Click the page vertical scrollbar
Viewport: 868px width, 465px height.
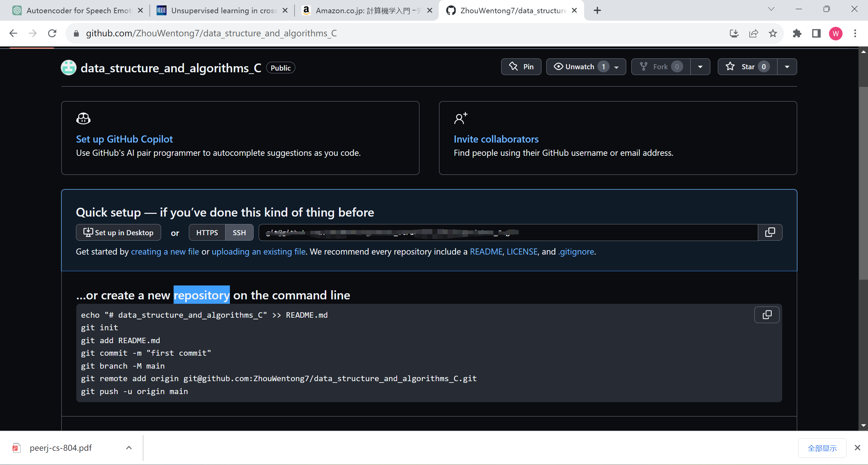pyautogui.click(x=863, y=183)
